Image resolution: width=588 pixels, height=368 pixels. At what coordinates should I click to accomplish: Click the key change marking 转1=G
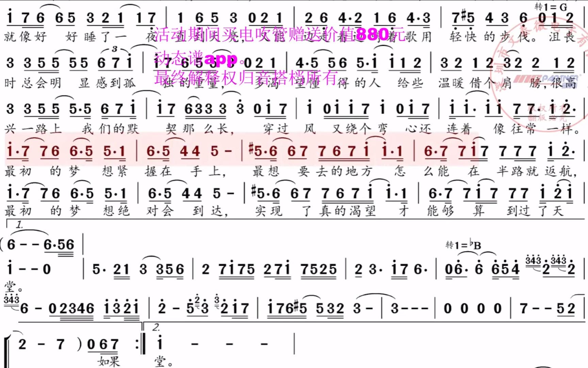pyautogui.click(x=551, y=7)
